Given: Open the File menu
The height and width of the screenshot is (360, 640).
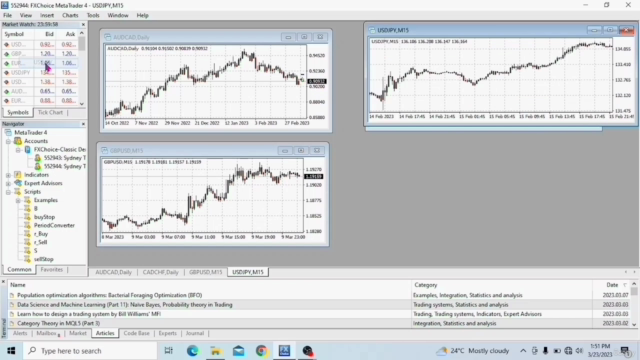Looking at the screenshot, I should click(x=7, y=16).
